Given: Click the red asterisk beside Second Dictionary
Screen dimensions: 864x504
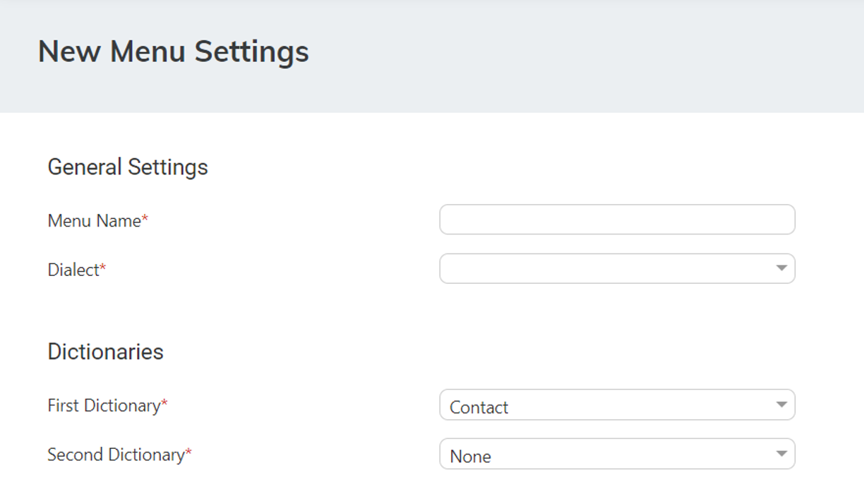Looking at the screenshot, I should (x=188, y=453).
